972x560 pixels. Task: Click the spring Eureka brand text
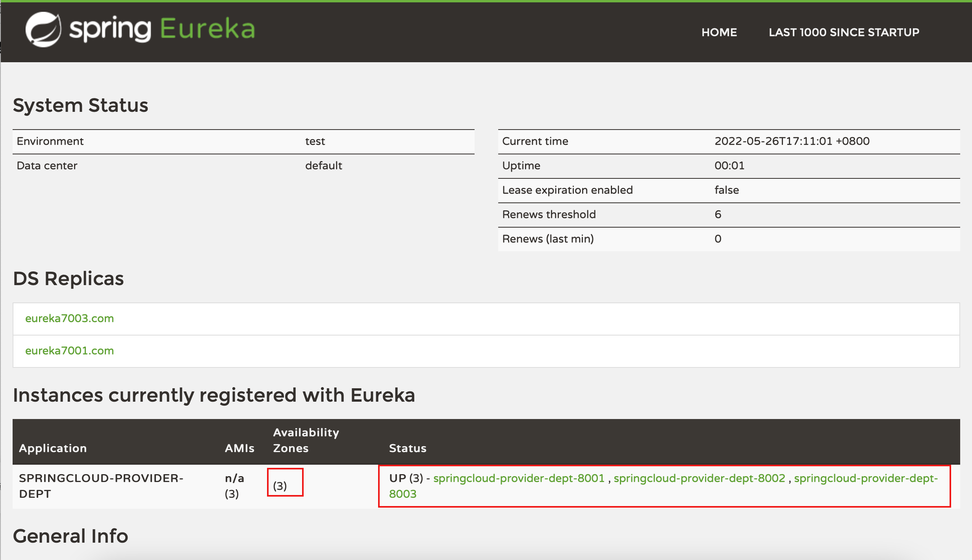pos(162,29)
